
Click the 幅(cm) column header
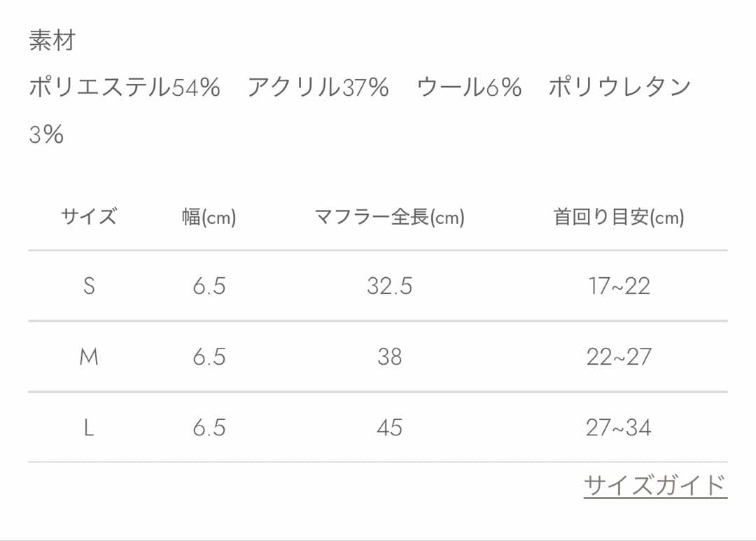click(x=209, y=217)
